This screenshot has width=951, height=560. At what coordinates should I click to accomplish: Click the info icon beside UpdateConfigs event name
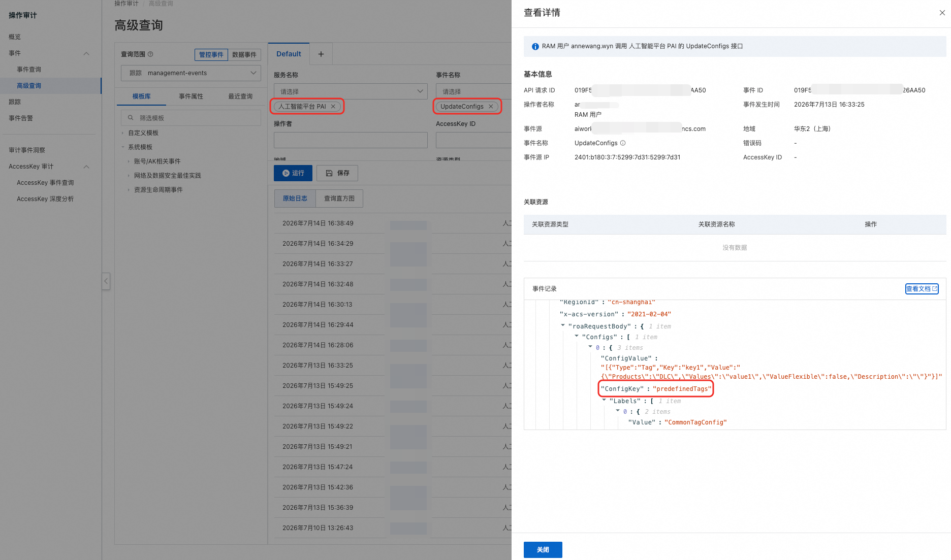point(623,143)
